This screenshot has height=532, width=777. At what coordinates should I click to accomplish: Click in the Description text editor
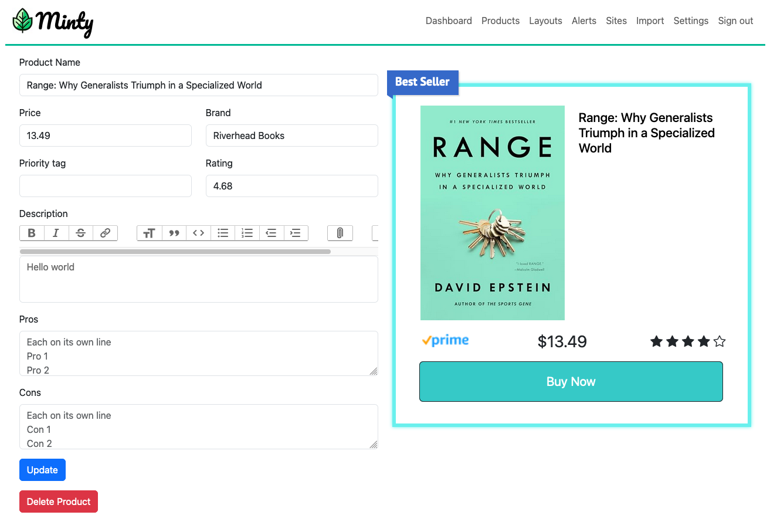point(199,279)
